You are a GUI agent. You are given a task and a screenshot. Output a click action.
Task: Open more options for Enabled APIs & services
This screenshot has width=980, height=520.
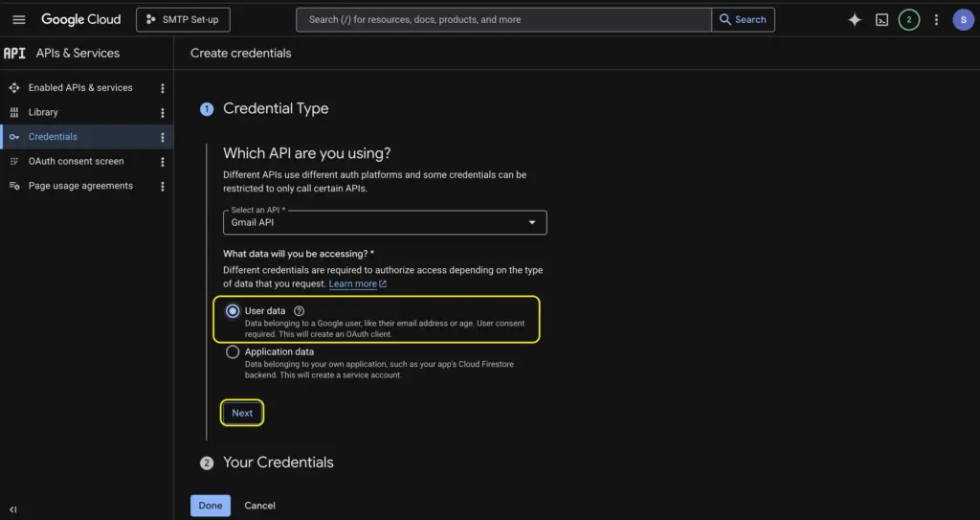163,88
